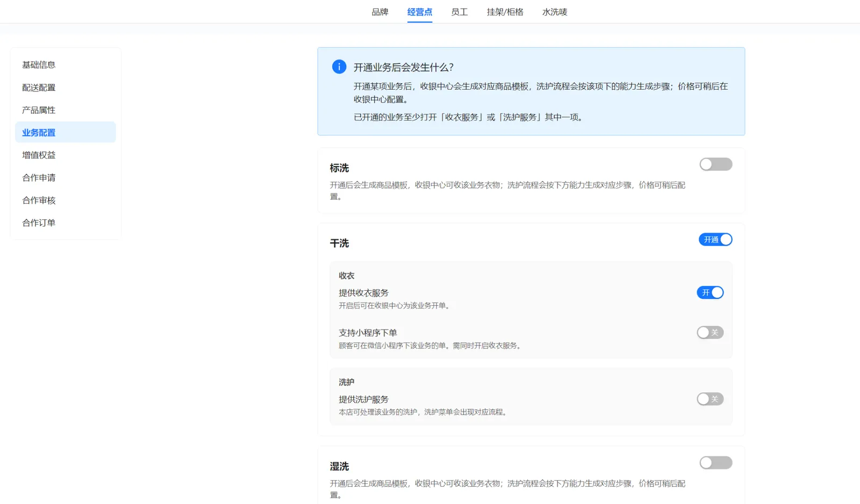Open 产品属性 sidebar item
860x504 pixels.
[66, 110]
